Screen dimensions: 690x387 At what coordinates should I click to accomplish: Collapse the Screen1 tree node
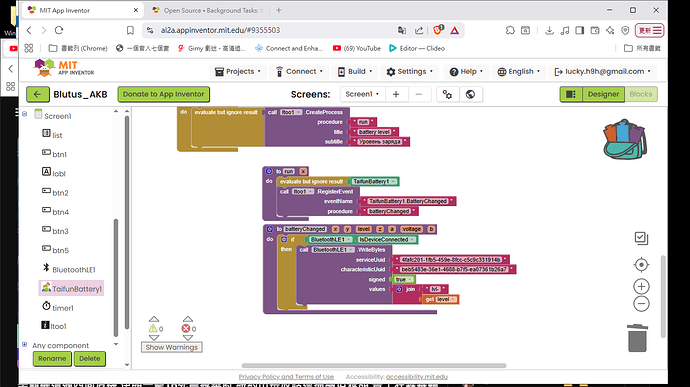pos(25,114)
